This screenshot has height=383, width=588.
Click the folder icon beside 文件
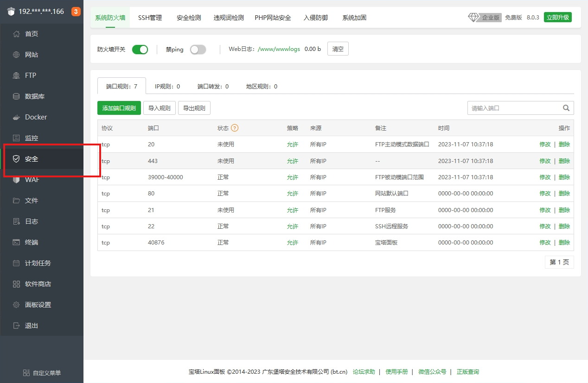point(16,201)
